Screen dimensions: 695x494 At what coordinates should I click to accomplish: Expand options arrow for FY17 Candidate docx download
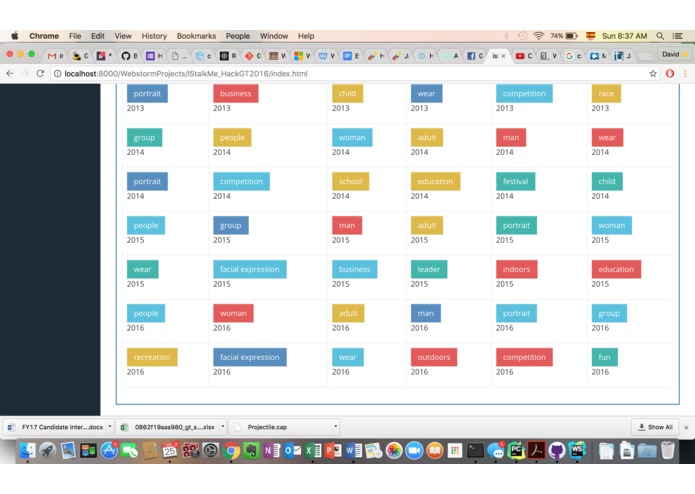click(x=109, y=427)
